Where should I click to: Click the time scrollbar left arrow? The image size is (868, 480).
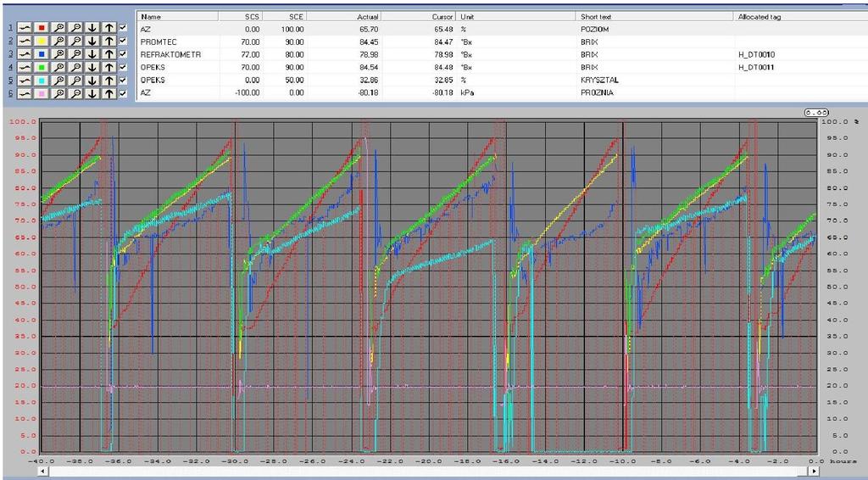(42, 472)
